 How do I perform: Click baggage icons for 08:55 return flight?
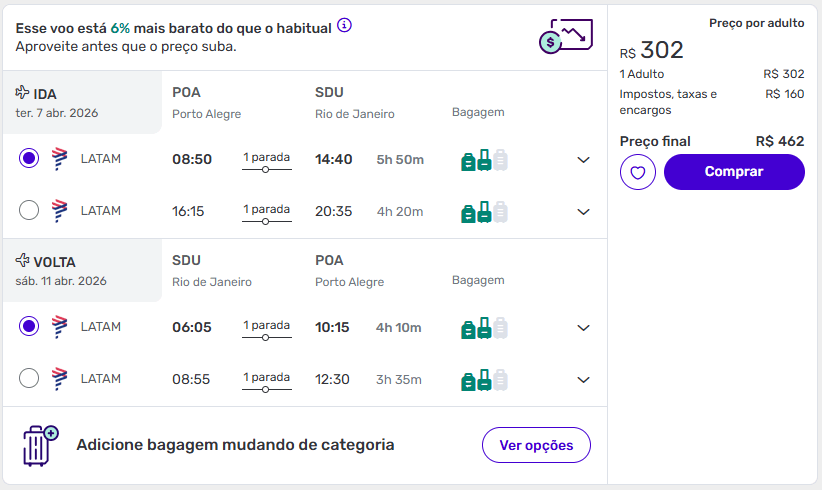[x=484, y=380]
